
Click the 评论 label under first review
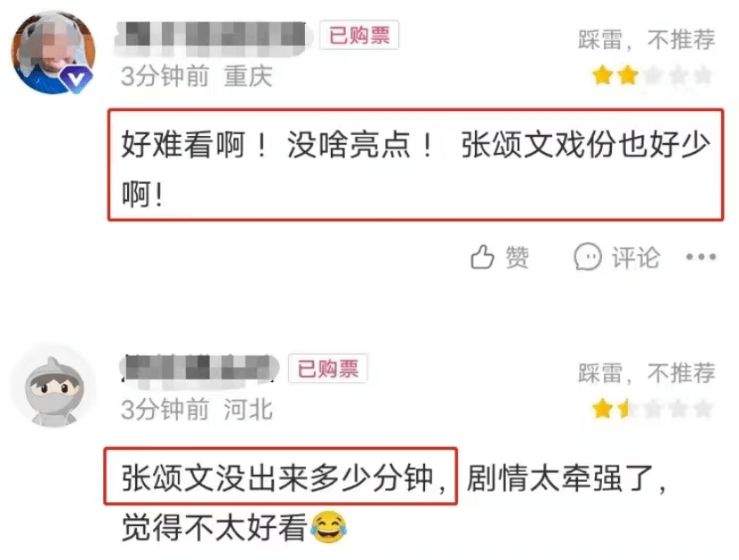tap(635, 257)
